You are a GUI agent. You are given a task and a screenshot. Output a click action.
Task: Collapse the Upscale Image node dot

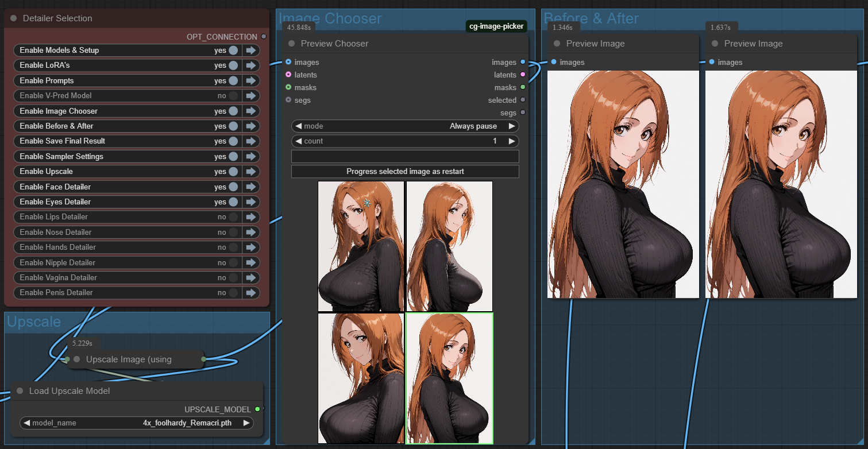pyautogui.click(x=77, y=359)
